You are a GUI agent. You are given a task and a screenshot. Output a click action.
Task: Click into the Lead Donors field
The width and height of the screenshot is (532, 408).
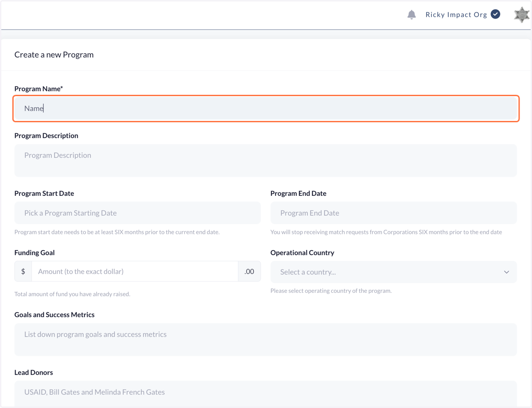click(x=266, y=393)
